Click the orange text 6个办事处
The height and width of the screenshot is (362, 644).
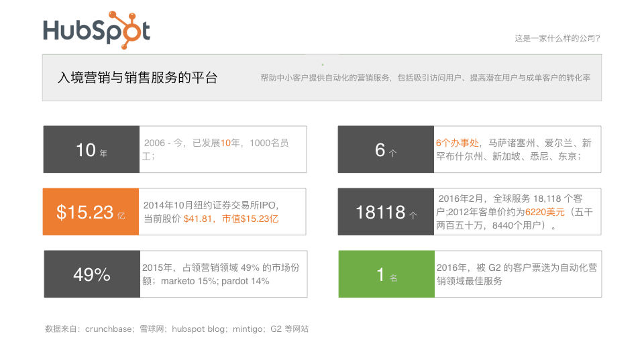[x=457, y=143]
